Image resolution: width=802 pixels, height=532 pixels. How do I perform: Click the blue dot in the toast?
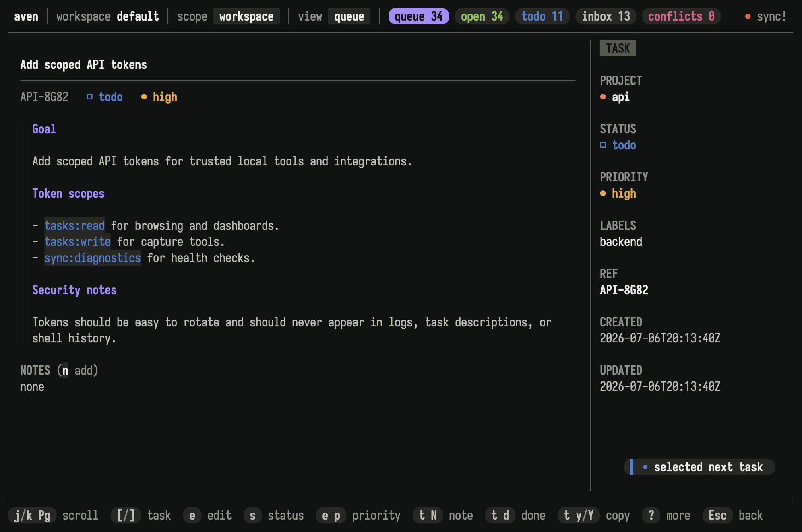click(645, 467)
